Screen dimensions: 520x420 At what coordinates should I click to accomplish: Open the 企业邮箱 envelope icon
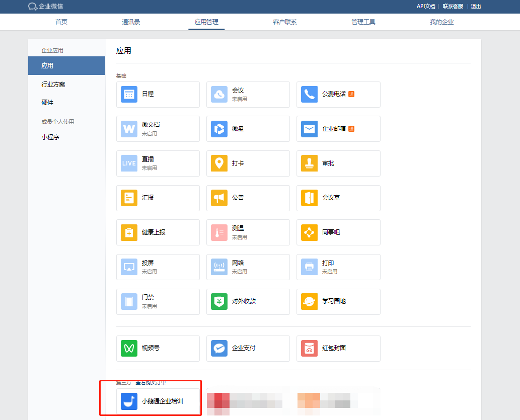click(310, 129)
